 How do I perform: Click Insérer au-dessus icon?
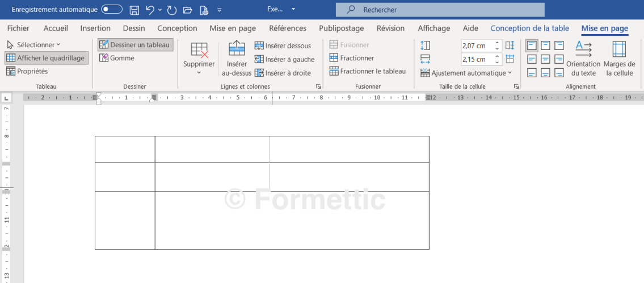(x=237, y=49)
